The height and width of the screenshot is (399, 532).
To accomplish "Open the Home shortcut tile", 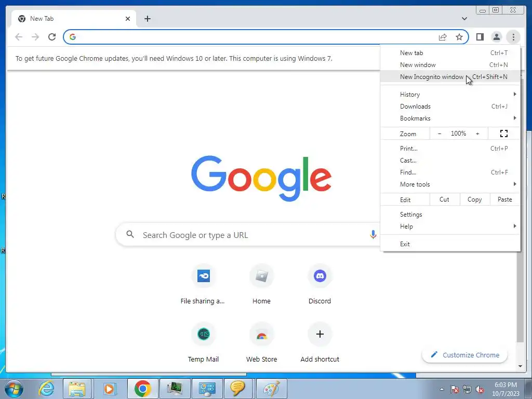I will pyautogui.click(x=262, y=285).
